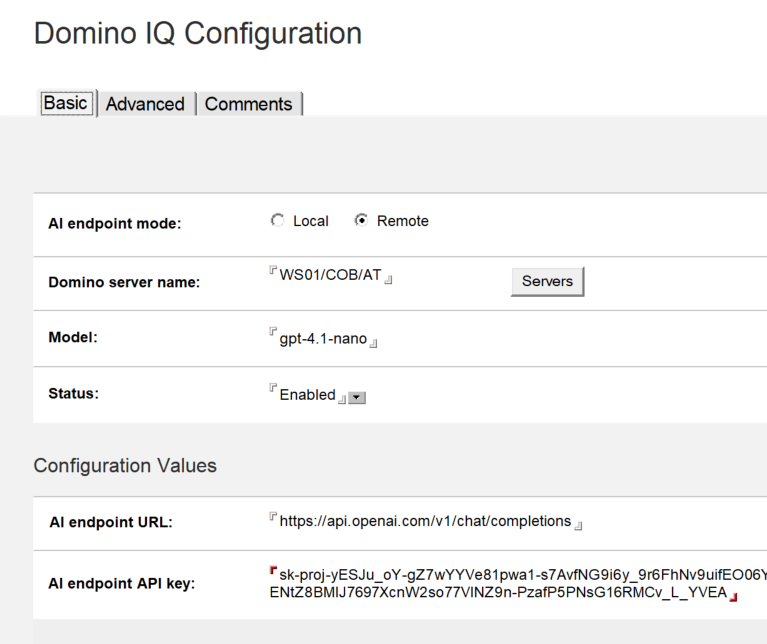Open the Advanced tab

(x=145, y=104)
